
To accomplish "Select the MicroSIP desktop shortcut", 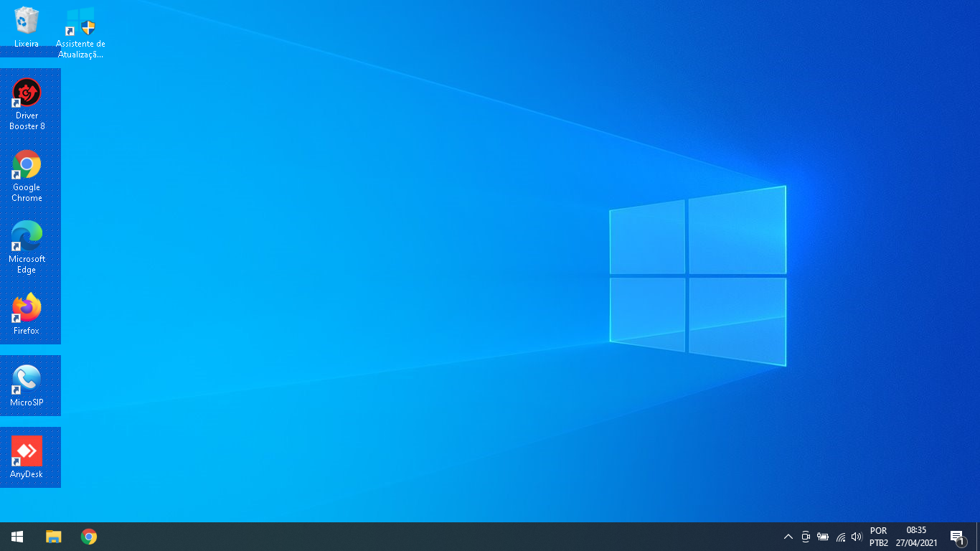I will tap(27, 386).
